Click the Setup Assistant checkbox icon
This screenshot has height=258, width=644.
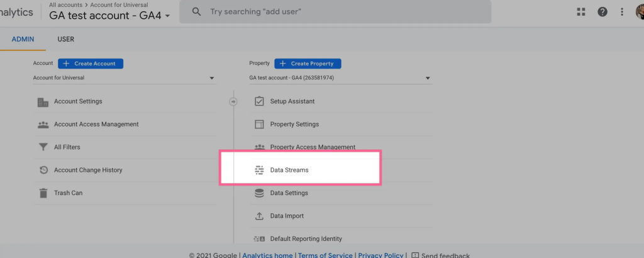pyautogui.click(x=259, y=101)
